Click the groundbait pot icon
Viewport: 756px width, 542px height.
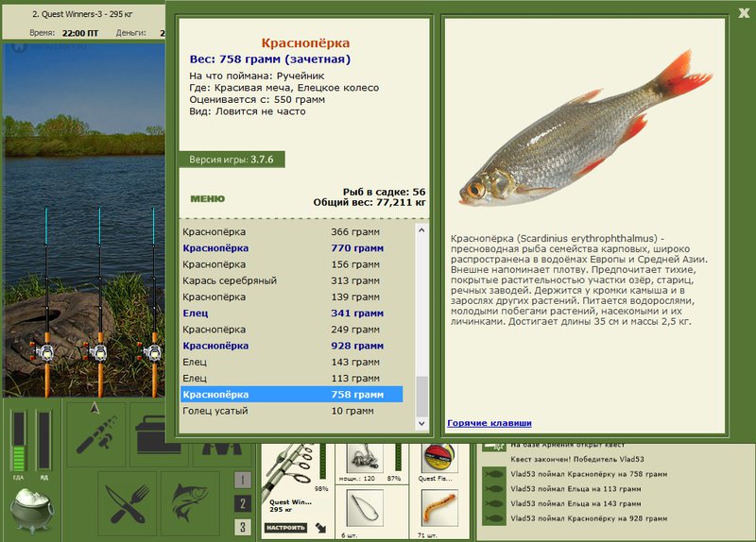coord(32,511)
